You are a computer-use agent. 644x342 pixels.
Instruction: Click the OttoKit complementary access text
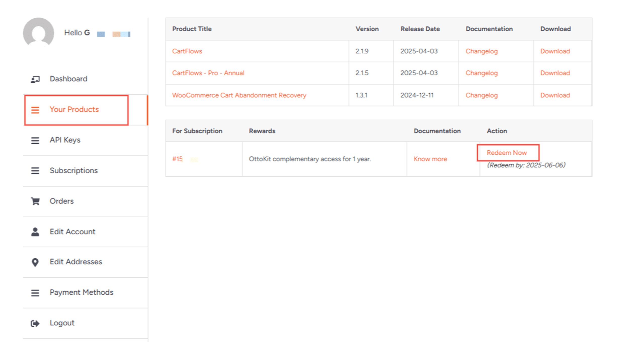(x=310, y=159)
